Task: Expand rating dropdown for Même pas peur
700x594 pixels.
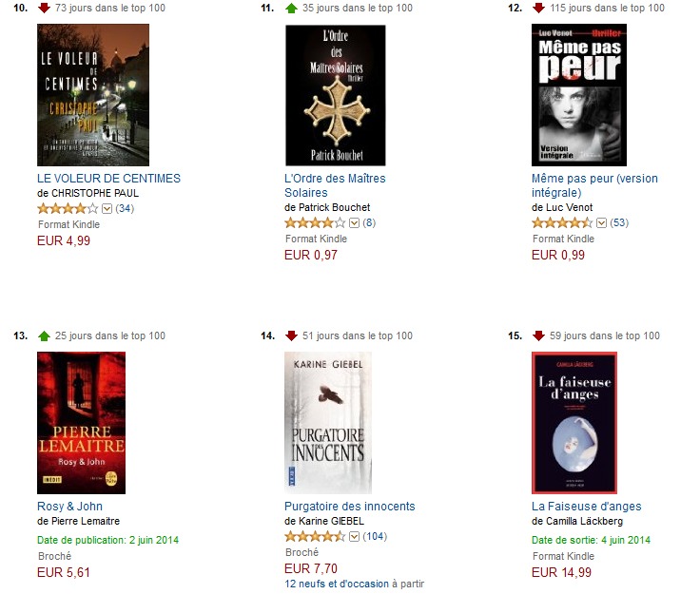Action: point(601,223)
